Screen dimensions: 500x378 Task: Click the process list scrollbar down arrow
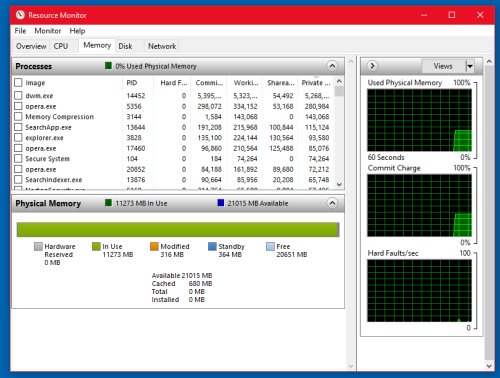coord(339,184)
